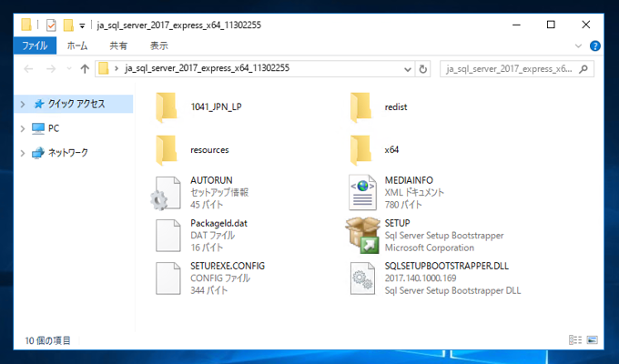Image resolution: width=619 pixels, height=364 pixels.
Task: Click the redist folder name
Action: click(396, 107)
